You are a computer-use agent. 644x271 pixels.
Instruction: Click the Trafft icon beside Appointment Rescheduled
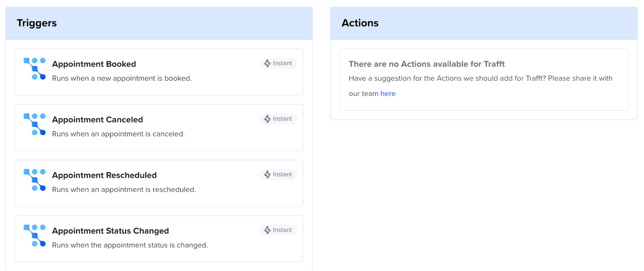[35, 180]
